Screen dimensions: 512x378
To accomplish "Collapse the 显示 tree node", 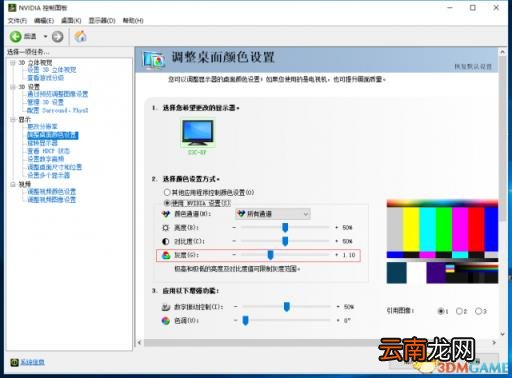I will tap(13, 119).
